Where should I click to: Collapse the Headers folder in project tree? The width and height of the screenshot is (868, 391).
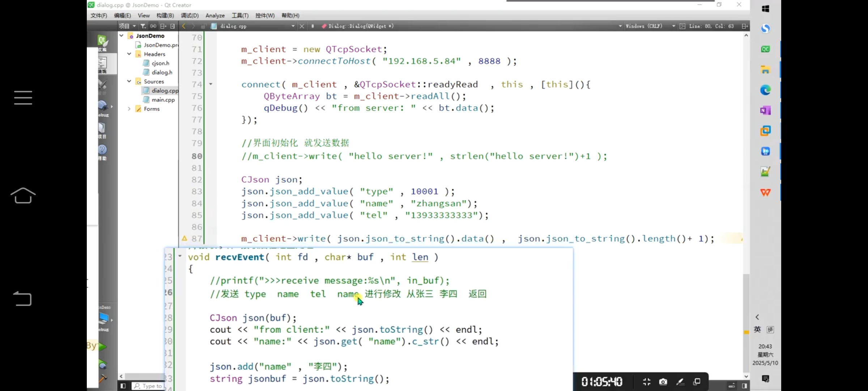tap(129, 54)
